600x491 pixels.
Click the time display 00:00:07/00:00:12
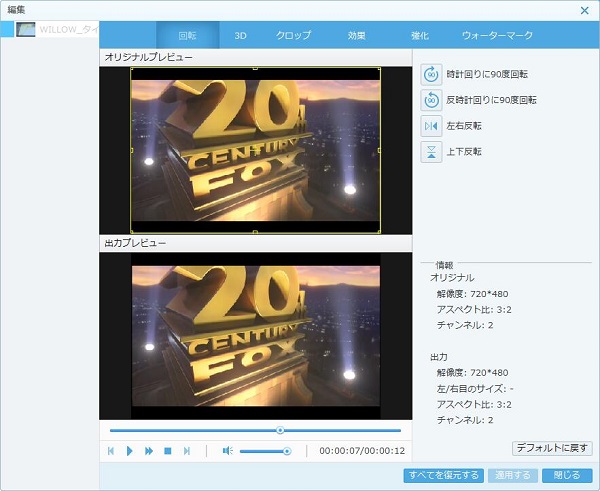(362, 451)
